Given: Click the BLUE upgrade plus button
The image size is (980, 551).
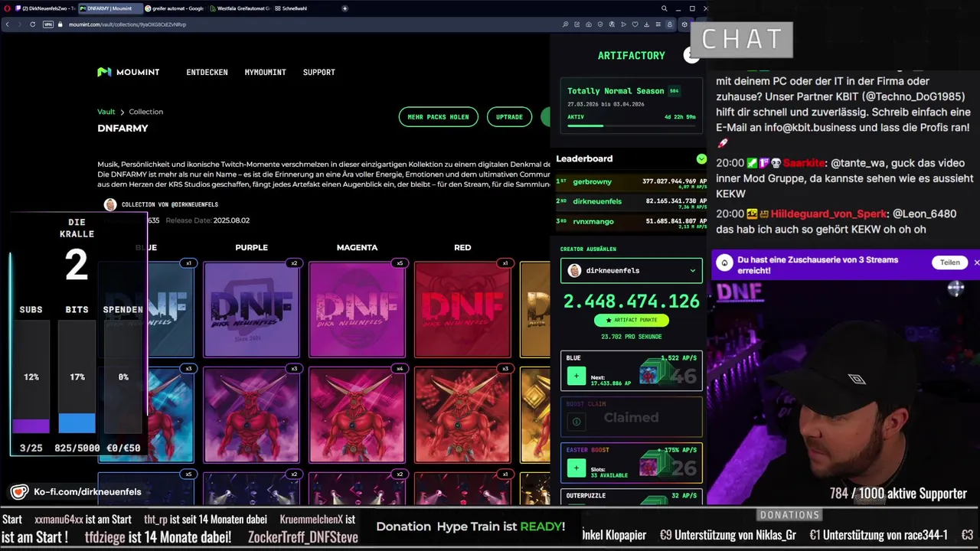Looking at the screenshot, I should 577,376.
